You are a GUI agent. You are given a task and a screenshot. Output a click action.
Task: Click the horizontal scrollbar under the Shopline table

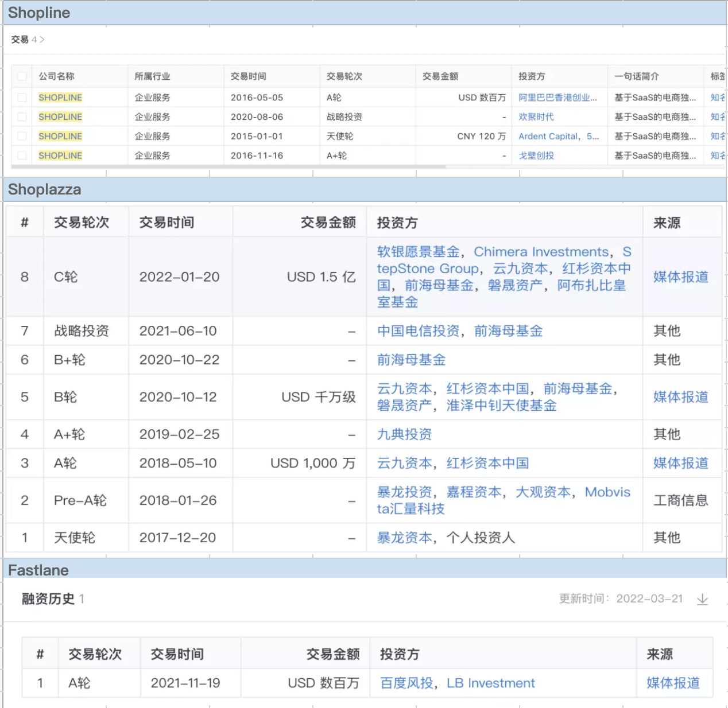click(229, 167)
